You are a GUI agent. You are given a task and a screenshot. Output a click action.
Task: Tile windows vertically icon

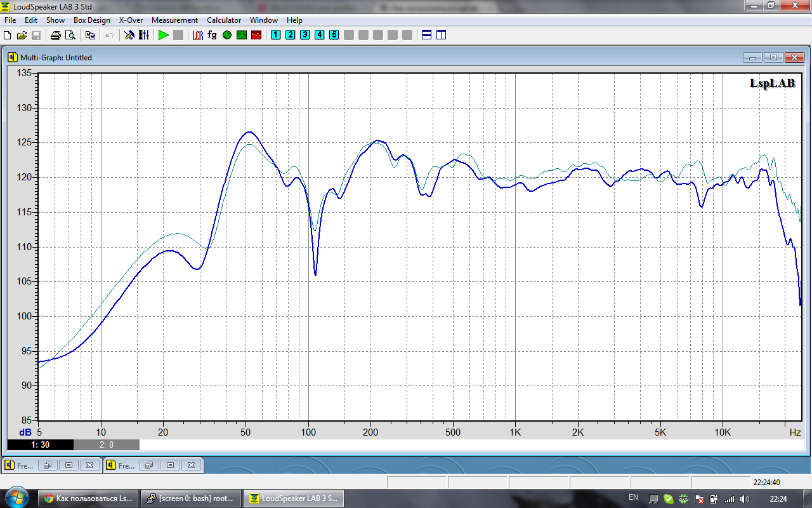tap(441, 35)
